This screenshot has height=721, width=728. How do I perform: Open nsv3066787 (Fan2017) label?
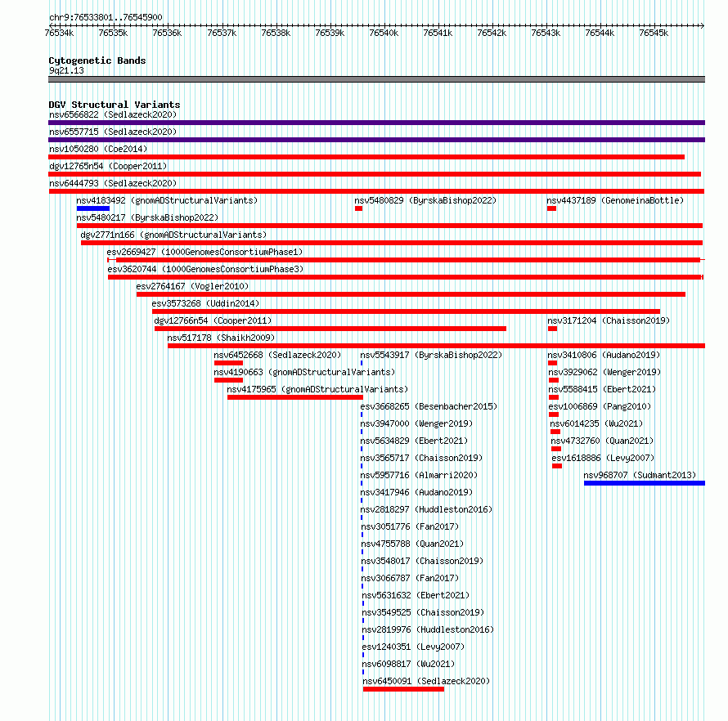click(x=410, y=578)
